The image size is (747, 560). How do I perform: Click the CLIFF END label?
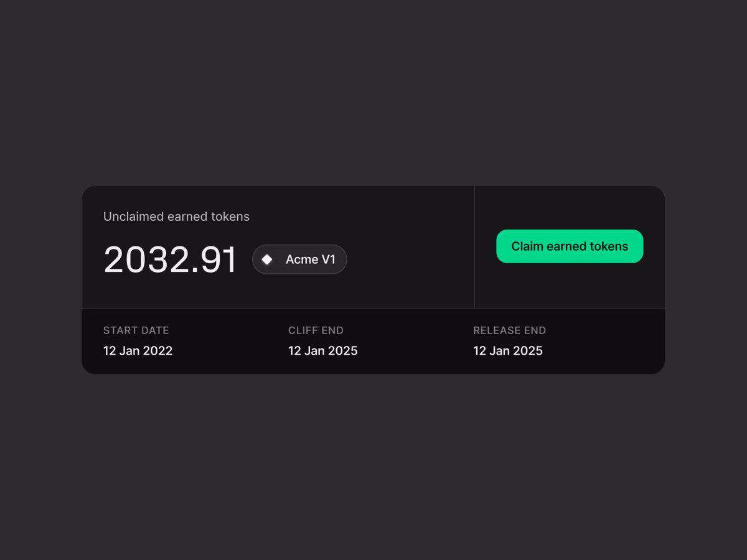(316, 330)
